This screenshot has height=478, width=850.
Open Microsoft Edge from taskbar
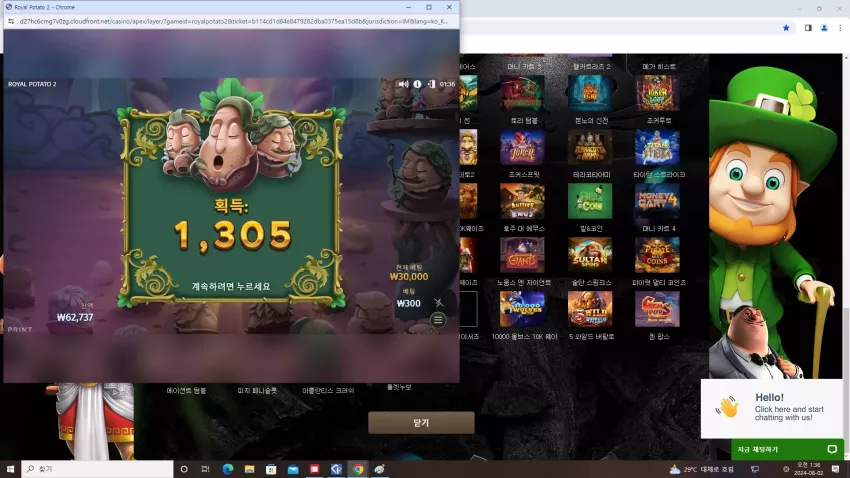click(x=228, y=469)
